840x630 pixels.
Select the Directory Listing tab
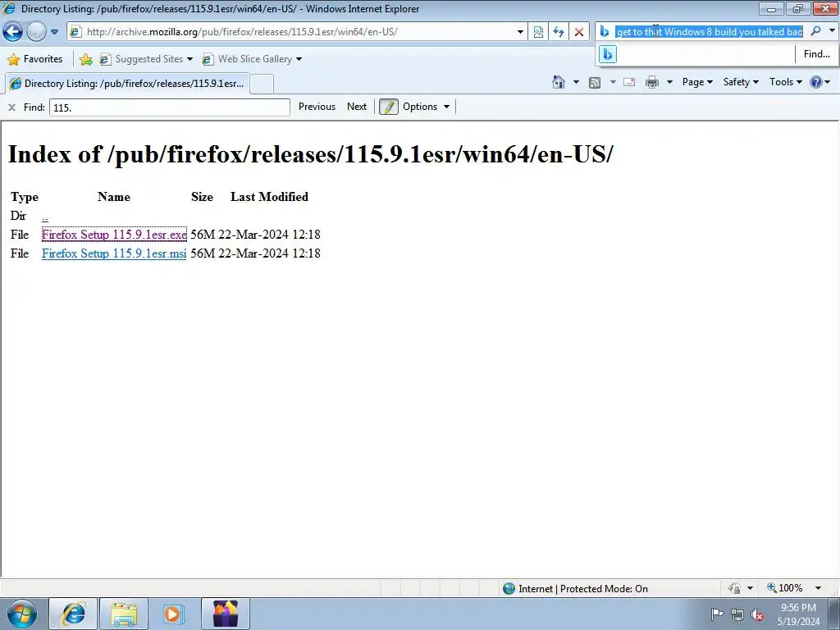pyautogui.click(x=127, y=84)
